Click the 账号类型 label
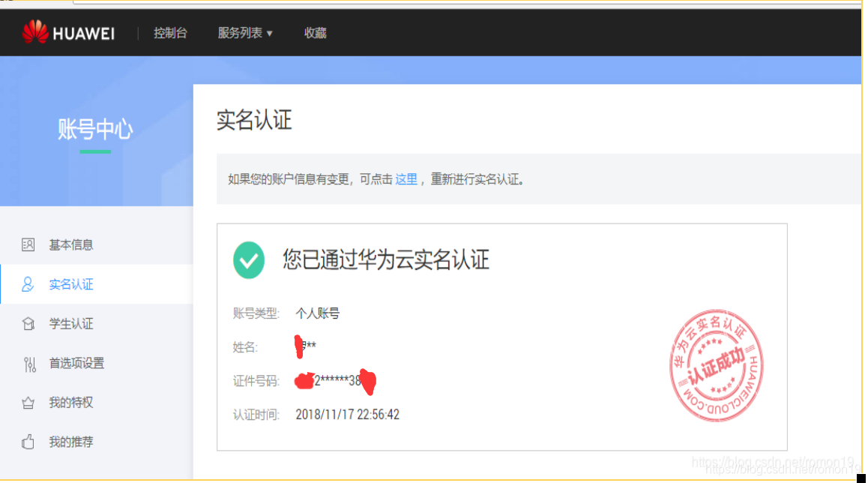 256,313
